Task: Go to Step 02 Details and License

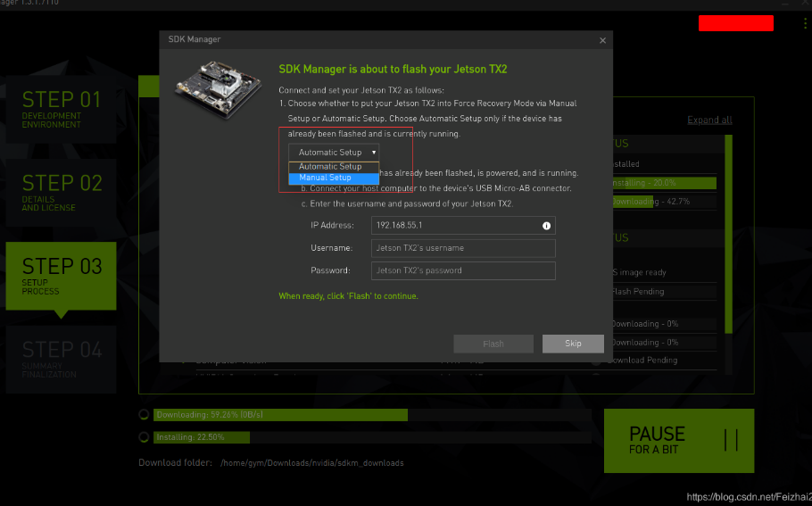Action: click(x=61, y=193)
